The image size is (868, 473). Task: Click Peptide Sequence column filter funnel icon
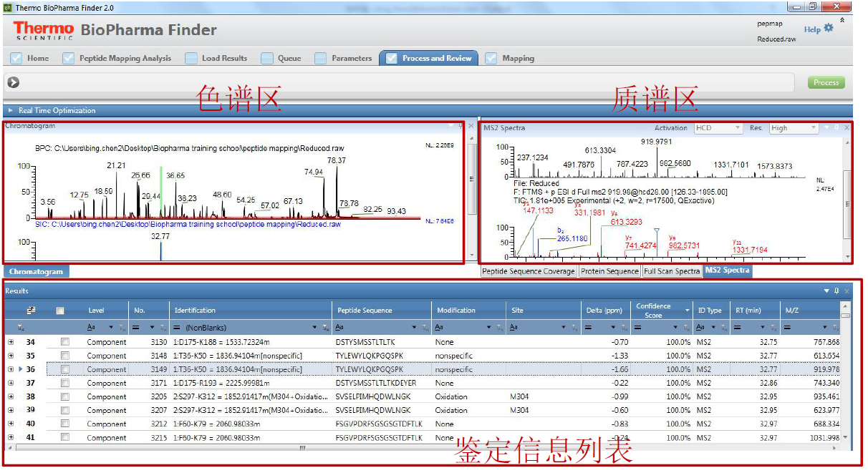[x=424, y=328]
